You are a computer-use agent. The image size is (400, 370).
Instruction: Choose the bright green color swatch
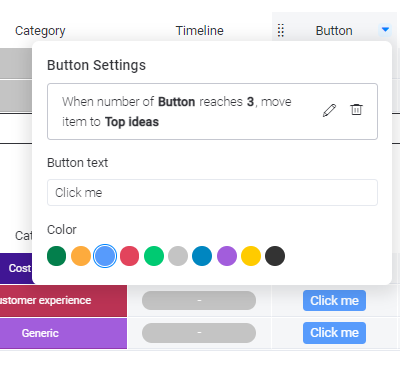[154, 256]
